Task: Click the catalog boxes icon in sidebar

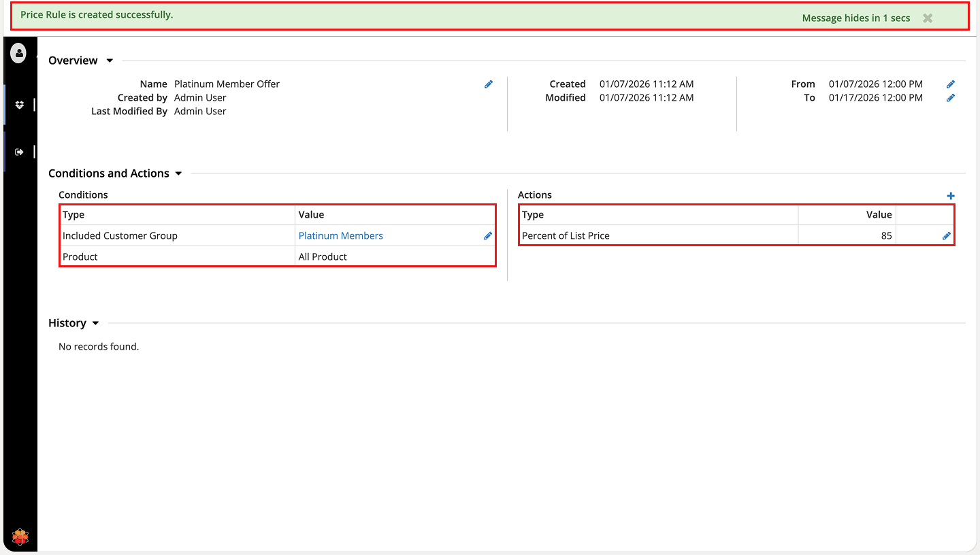Action: (x=19, y=105)
